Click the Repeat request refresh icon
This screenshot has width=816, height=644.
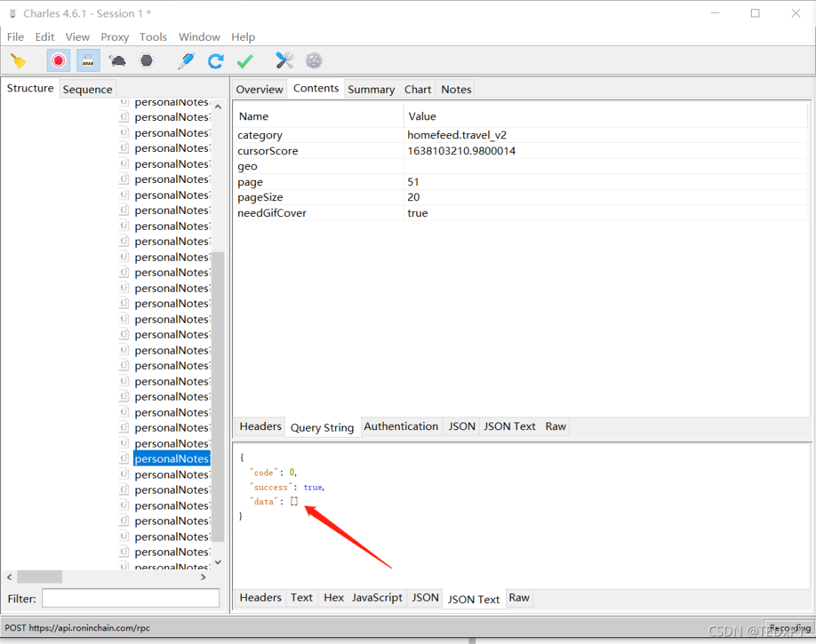[x=215, y=61]
